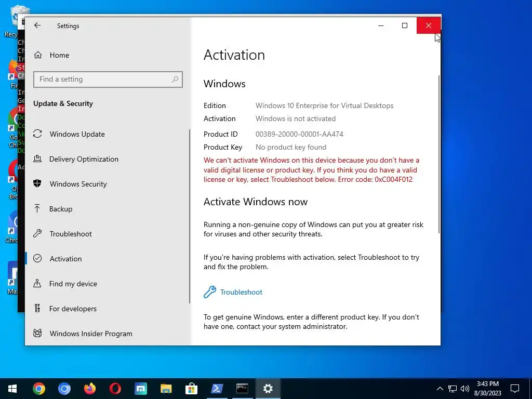Close the Settings window

(x=429, y=25)
